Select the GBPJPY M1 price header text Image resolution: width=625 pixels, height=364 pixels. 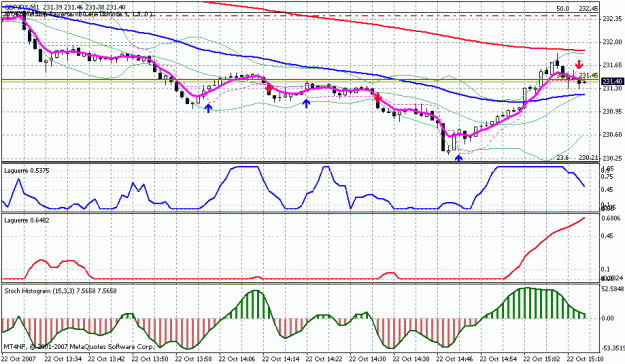[65, 8]
